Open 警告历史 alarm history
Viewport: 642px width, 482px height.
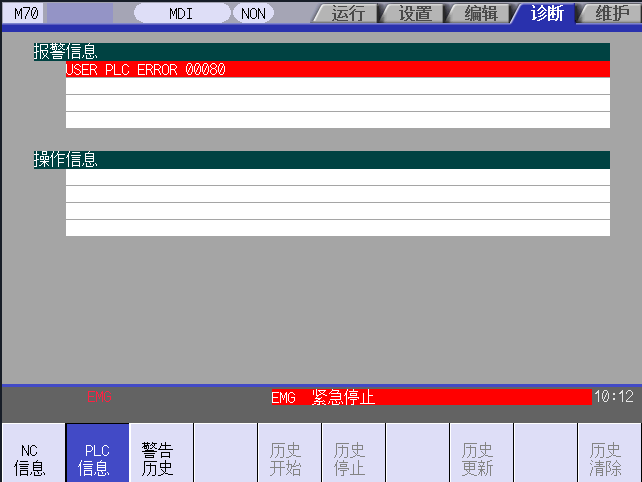161,453
